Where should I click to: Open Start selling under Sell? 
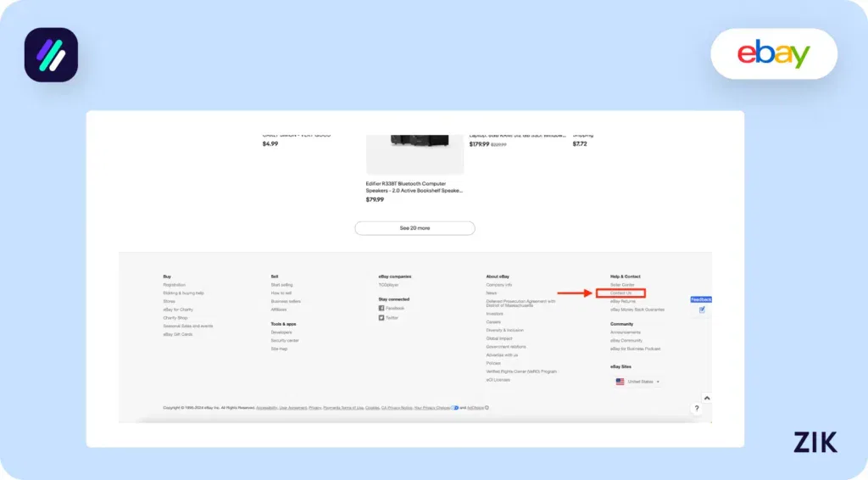coord(281,285)
